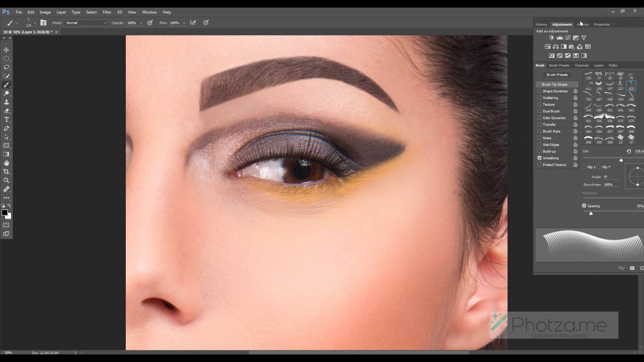Toggle lock icon for Noise
Image resolution: width=644 pixels, height=362 pixels.
[x=576, y=138]
